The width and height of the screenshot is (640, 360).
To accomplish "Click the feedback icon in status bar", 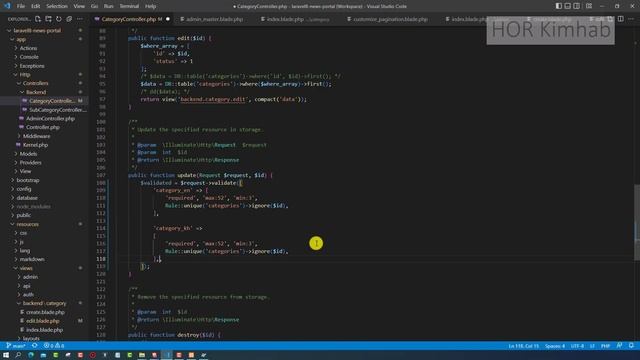I will click(619, 346).
